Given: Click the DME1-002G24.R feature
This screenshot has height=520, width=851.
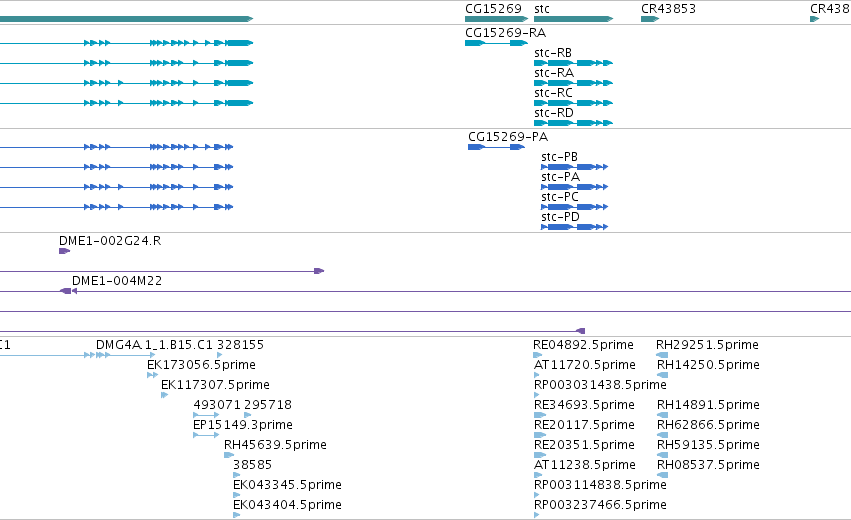Looking at the screenshot, I should (x=65, y=251).
